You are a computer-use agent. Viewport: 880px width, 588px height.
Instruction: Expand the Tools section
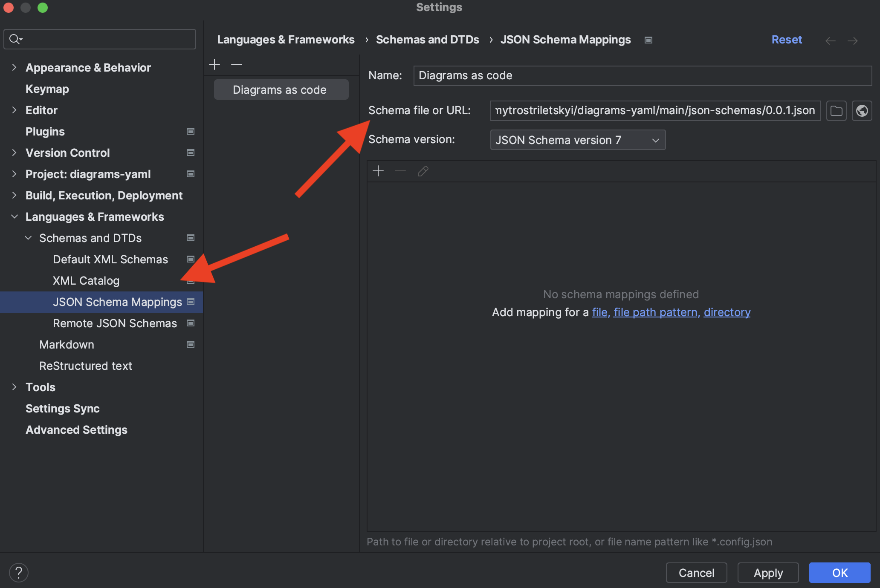tap(14, 387)
